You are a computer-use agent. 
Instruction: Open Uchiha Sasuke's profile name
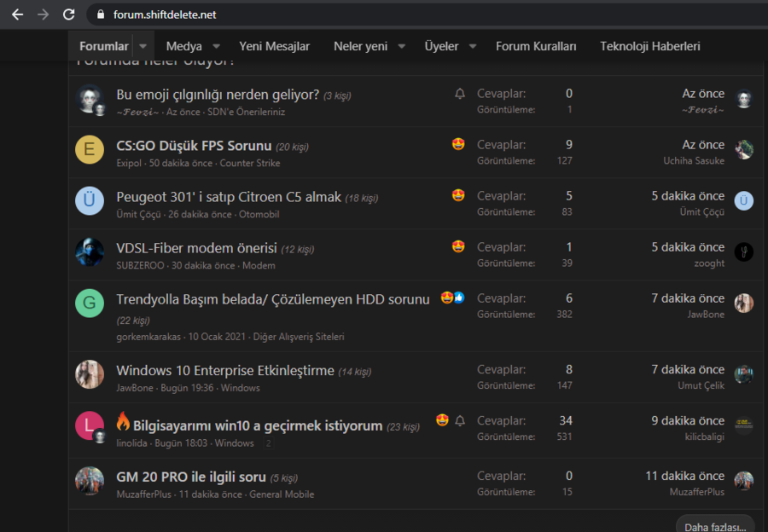[694, 161]
